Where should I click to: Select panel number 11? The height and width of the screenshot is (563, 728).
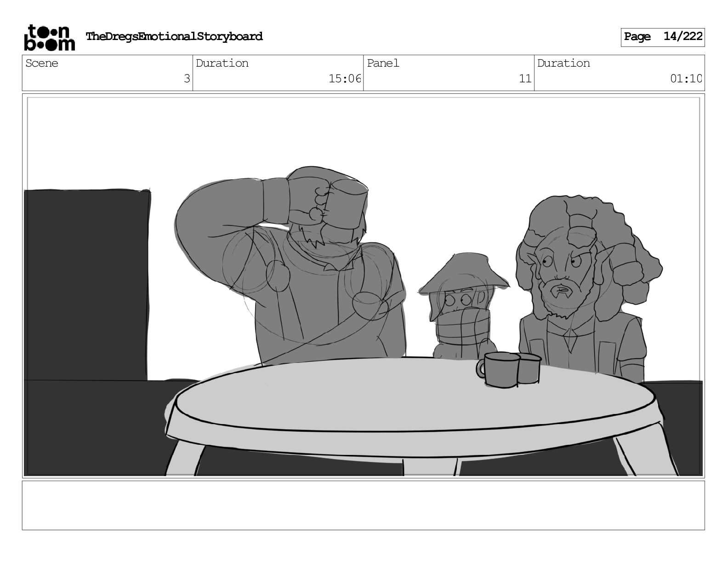525,79
